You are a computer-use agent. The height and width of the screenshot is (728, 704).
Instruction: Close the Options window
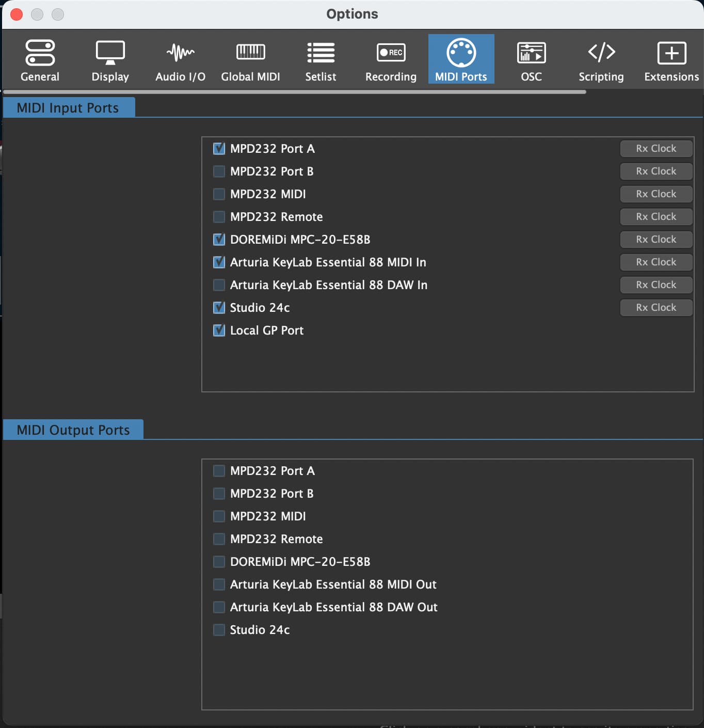point(17,14)
